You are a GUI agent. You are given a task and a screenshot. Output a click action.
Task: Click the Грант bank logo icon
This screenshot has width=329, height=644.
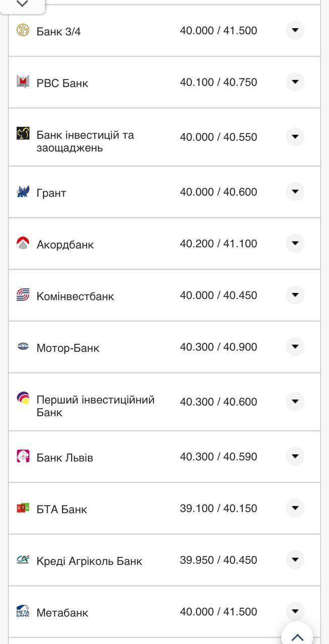tap(22, 192)
